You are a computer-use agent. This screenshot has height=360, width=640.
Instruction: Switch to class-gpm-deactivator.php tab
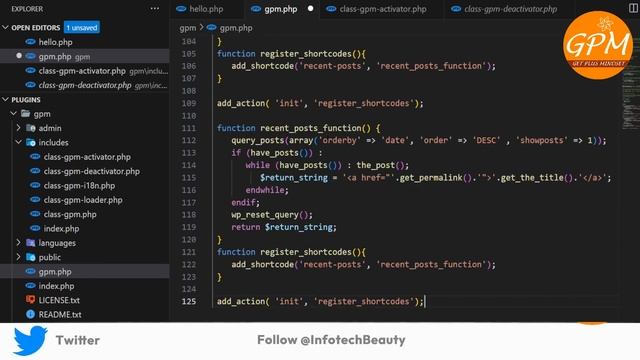click(x=510, y=9)
